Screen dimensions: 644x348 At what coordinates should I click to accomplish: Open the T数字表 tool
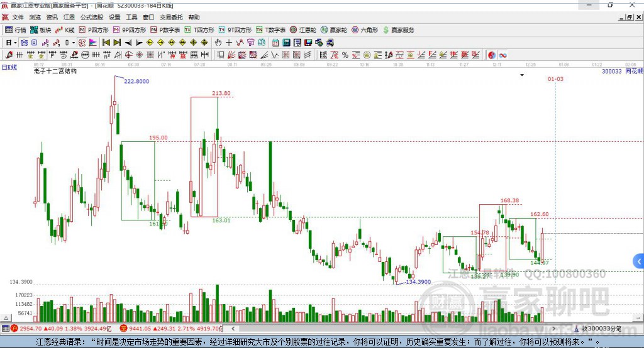270,30
